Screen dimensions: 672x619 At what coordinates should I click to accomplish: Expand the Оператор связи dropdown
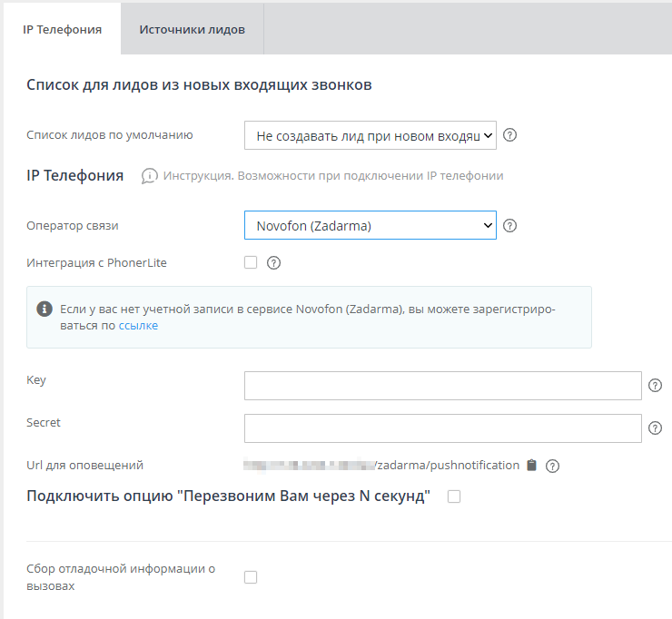click(x=371, y=225)
